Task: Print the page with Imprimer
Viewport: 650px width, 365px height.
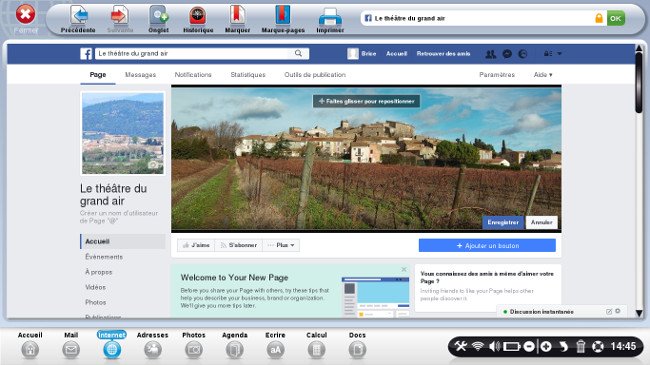Action: 330,17
